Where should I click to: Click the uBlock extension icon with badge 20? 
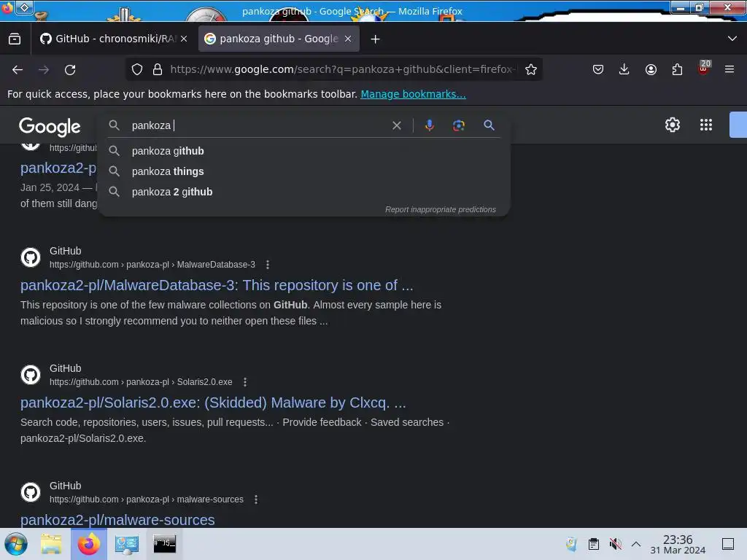[703, 69]
